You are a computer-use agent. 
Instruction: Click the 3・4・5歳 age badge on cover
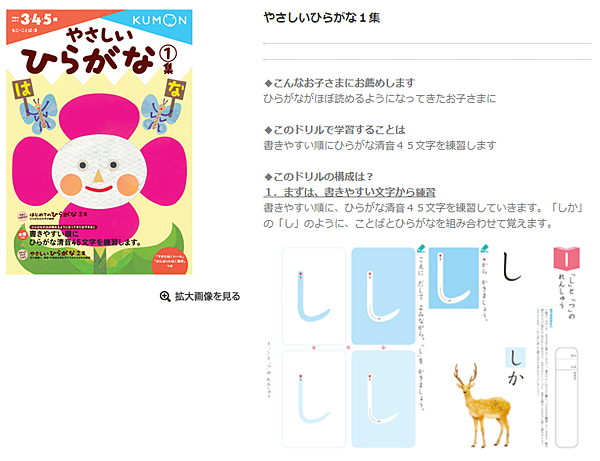pos(34,20)
